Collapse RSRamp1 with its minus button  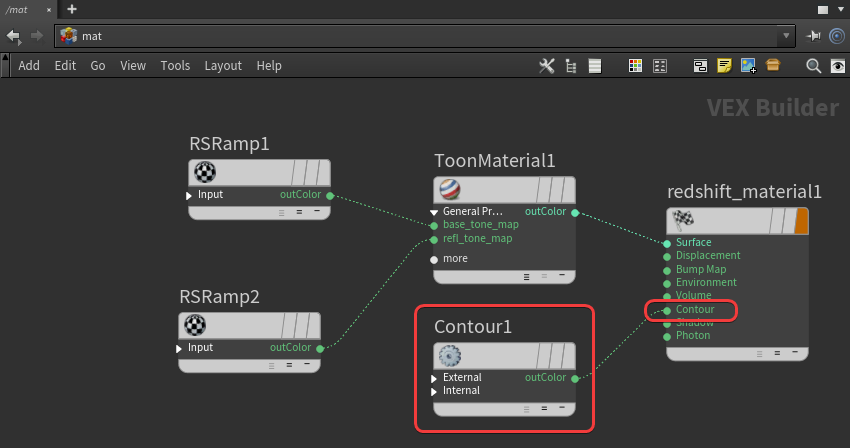[x=317, y=211]
